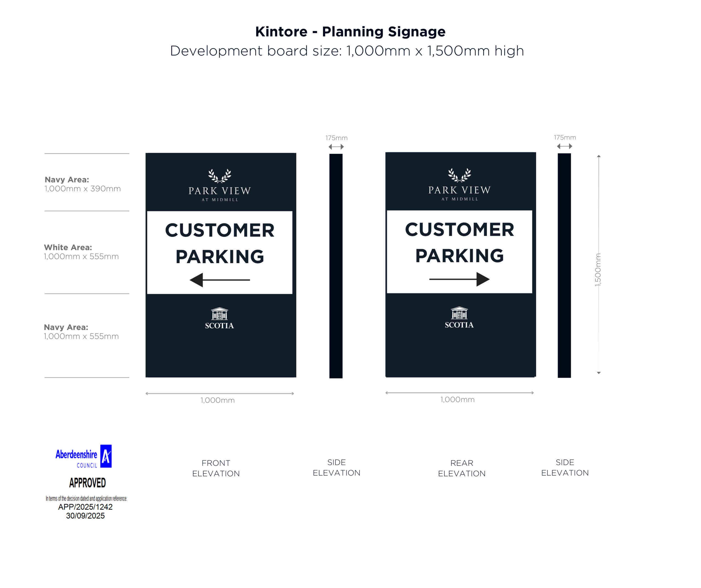Select the application reference 'APP/2025/1242'

pos(85,507)
